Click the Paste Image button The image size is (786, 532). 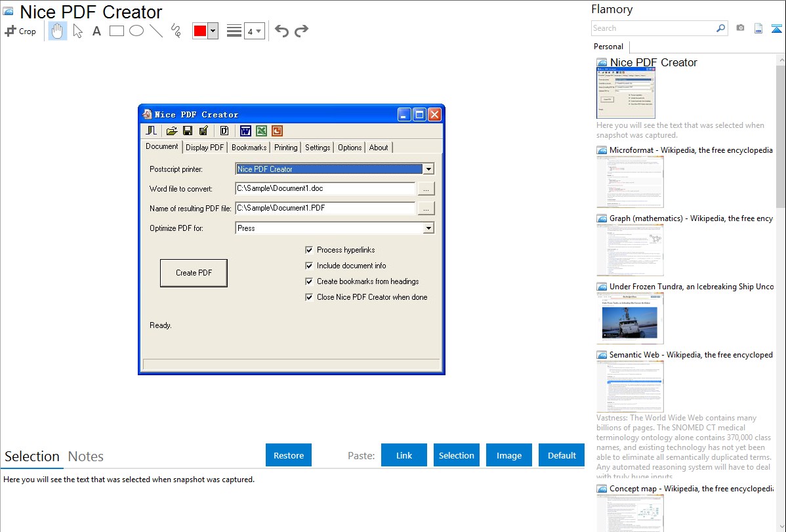508,455
